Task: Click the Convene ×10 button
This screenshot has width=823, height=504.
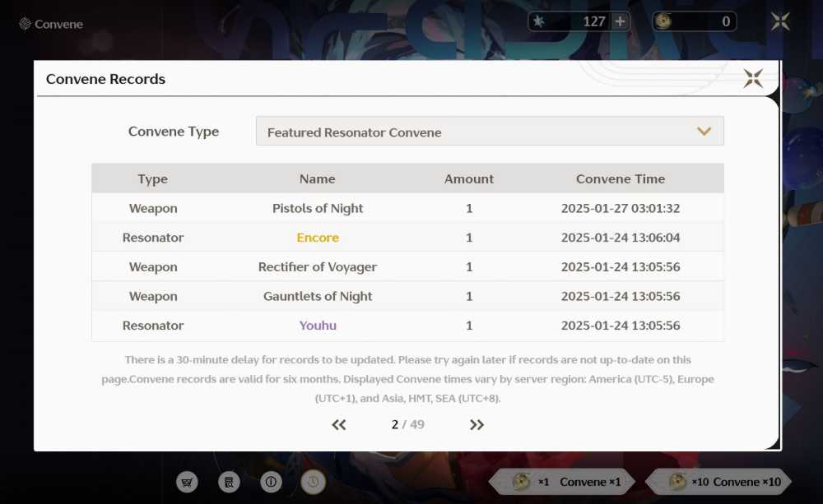Action: click(x=718, y=482)
